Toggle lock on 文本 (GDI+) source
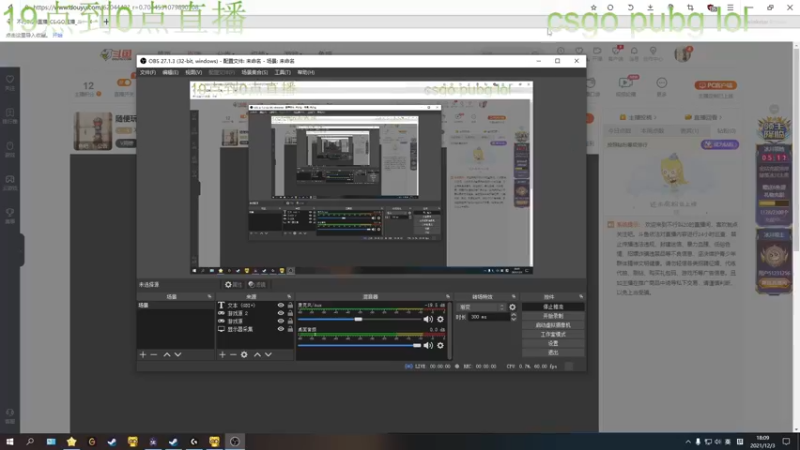 pos(290,305)
